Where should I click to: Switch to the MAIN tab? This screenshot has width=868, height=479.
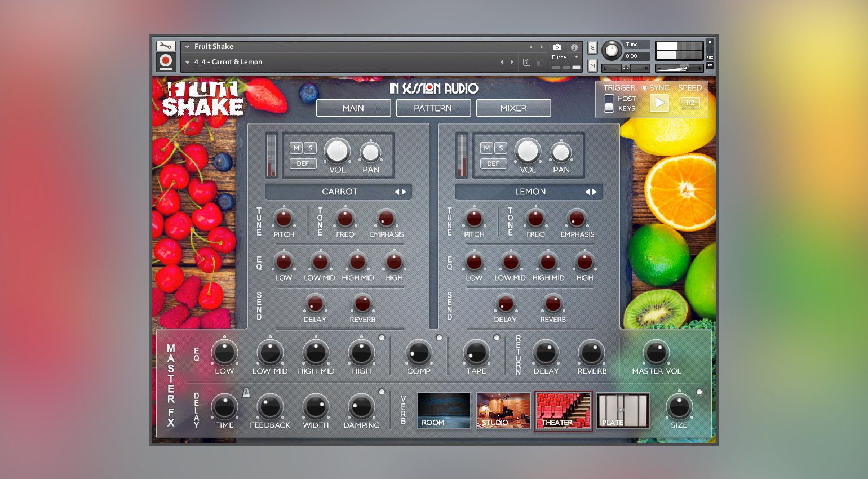point(353,108)
